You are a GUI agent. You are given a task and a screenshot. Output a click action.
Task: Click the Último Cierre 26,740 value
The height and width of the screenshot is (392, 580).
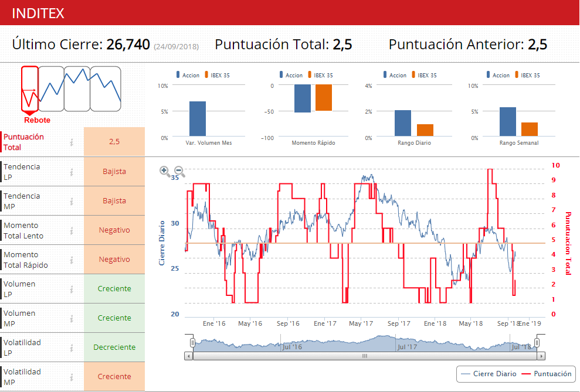tap(128, 45)
